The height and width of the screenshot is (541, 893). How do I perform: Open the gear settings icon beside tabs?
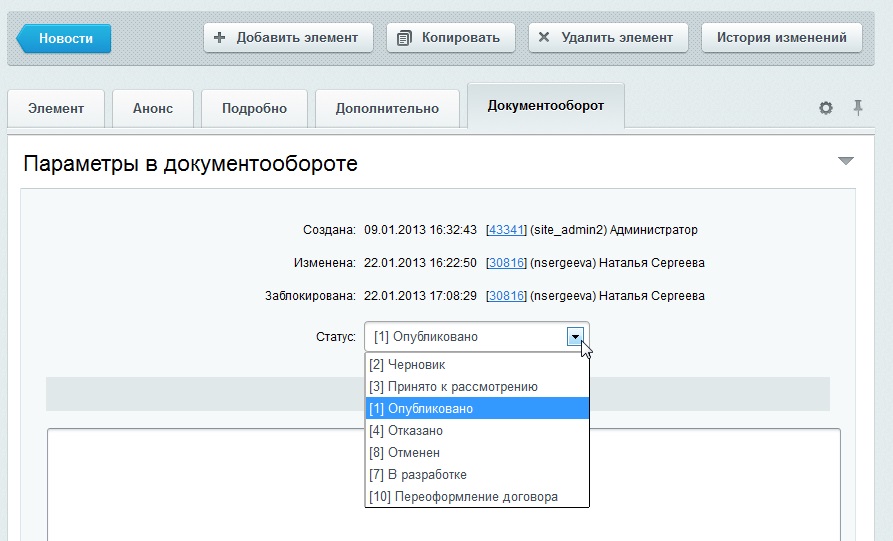(x=825, y=108)
